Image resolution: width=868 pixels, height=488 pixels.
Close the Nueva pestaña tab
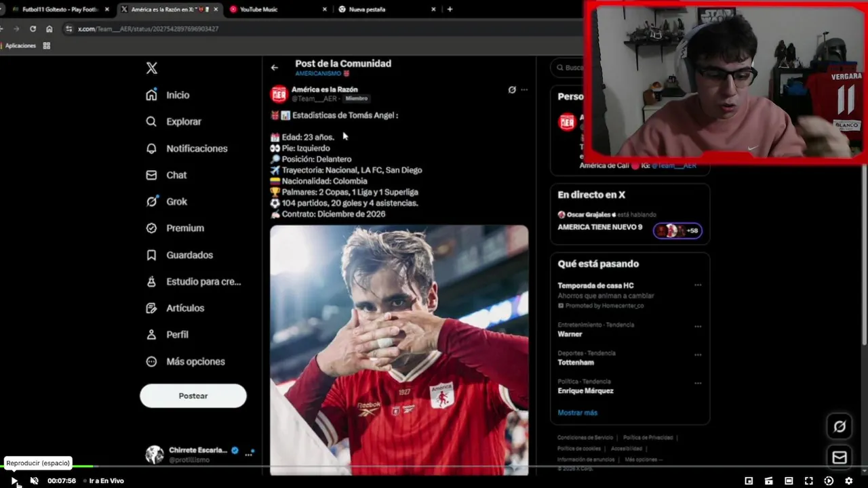click(433, 9)
